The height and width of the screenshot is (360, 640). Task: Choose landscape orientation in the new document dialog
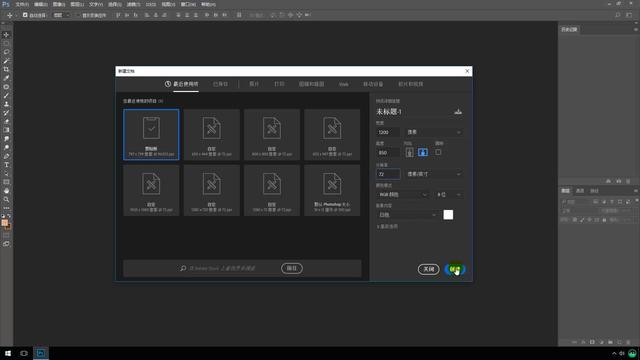[x=422, y=152]
